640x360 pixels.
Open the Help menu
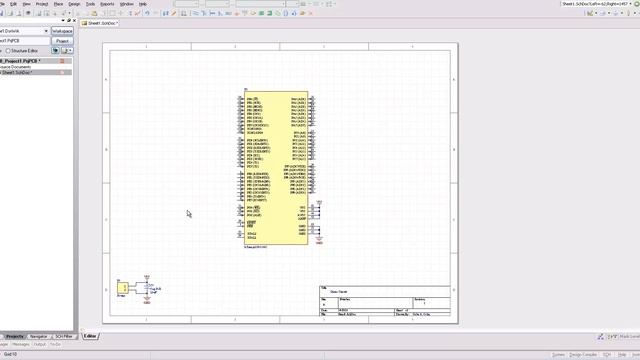click(x=143, y=4)
